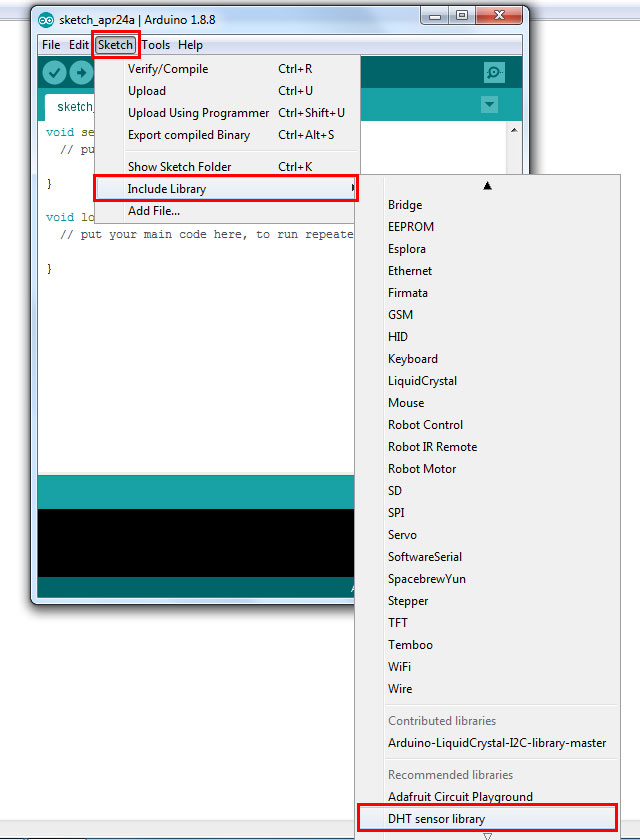Click the Upload arrow toolbar icon

(81, 72)
